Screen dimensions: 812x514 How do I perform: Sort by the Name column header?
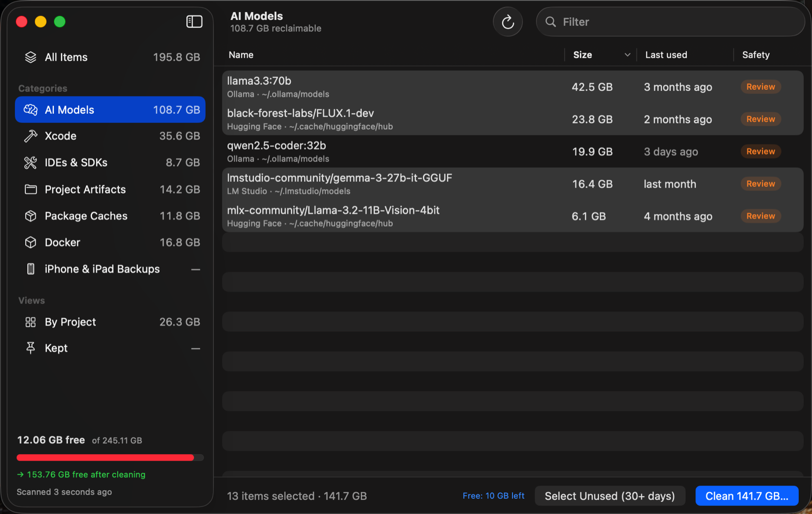(x=241, y=55)
